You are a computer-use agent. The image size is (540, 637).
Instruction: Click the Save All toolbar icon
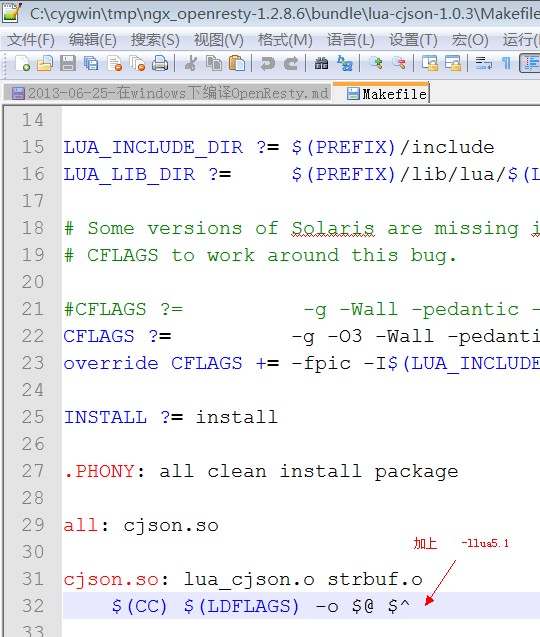91,64
